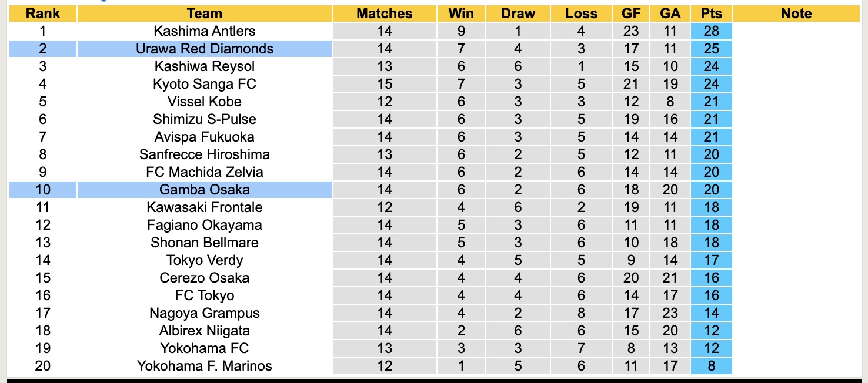Viewport: 868px width, 383px height.
Task: Click the Sanfrecce Hiroshima team name
Action: pyautogui.click(x=204, y=154)
